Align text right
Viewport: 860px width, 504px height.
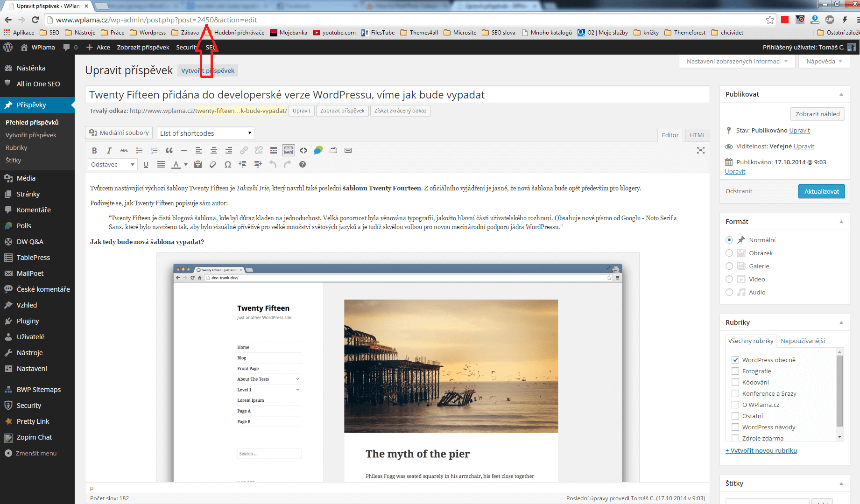[x=229, y=150]
